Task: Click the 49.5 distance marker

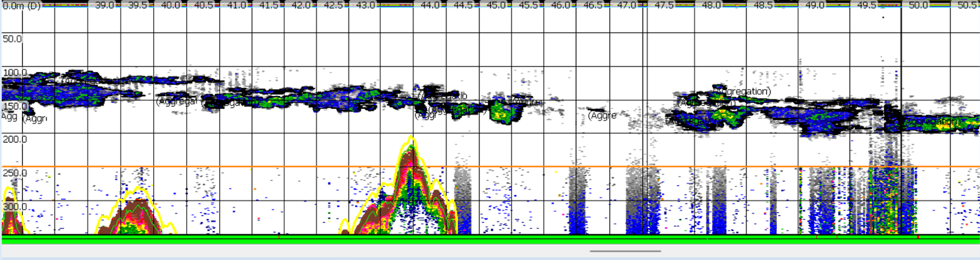Action: [867, 5]
